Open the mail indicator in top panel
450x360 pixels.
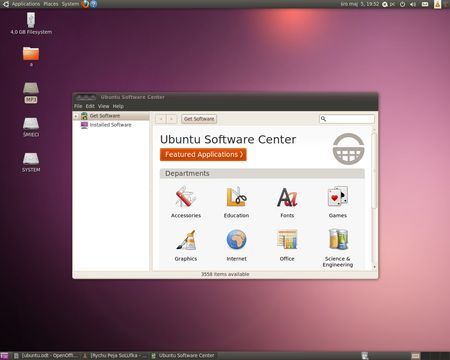(x=425, y=4)
